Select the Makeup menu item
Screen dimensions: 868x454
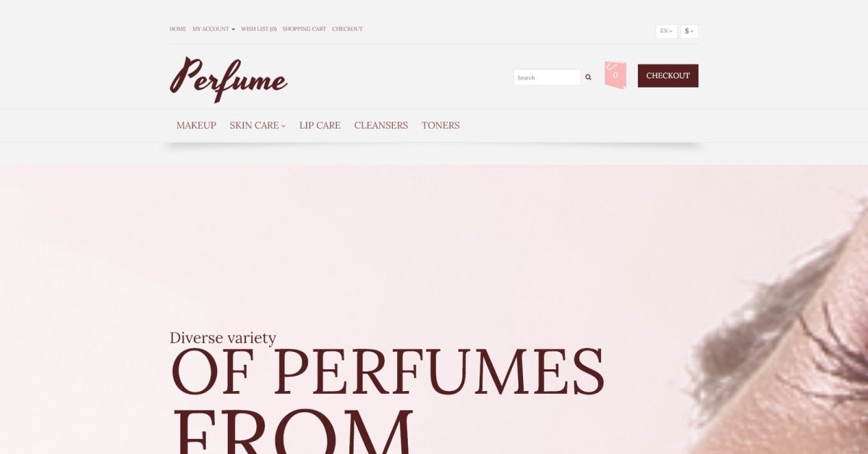tap(196, 125)
